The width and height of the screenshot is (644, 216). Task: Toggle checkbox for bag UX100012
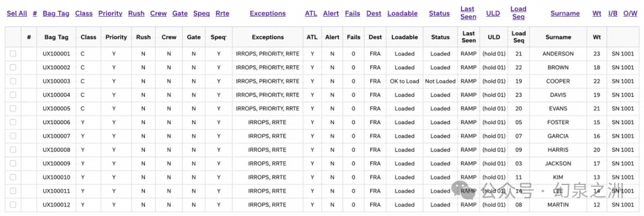pos(13,205)
